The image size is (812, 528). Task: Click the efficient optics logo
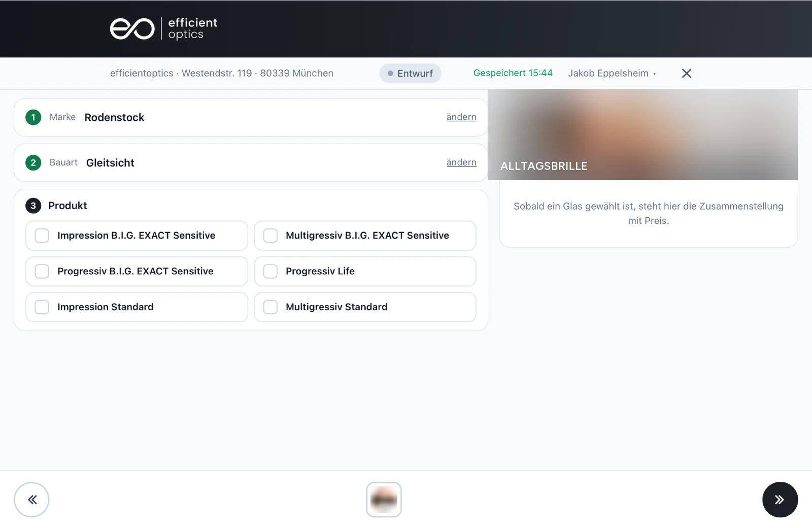click(163, 28)
